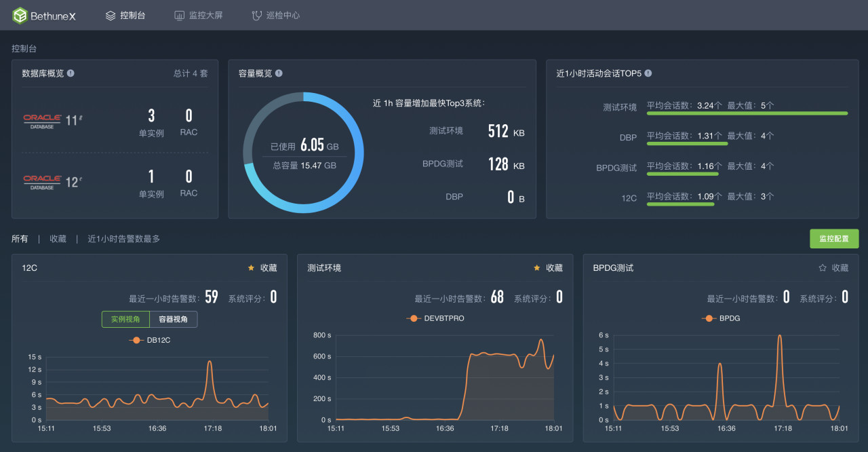This screenshot has height=452, width=868.
Task: Select the 控制台 navigation item
Action: 125,15
